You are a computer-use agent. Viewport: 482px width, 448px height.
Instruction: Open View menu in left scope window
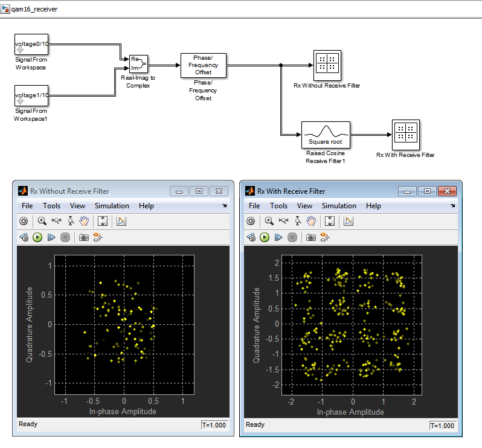77,206
